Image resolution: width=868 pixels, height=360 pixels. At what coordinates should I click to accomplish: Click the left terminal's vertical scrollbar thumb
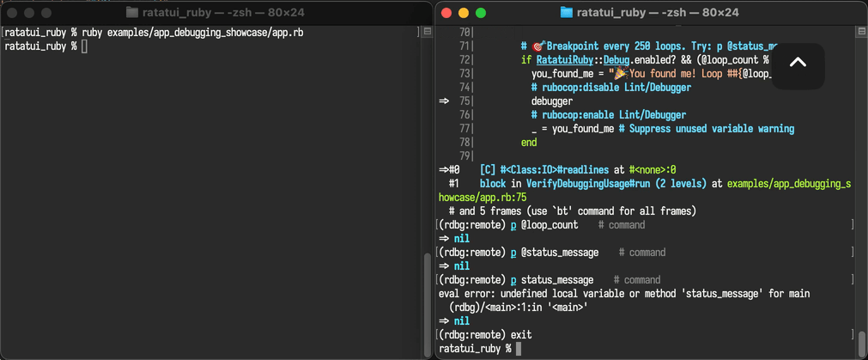(427, 305)
